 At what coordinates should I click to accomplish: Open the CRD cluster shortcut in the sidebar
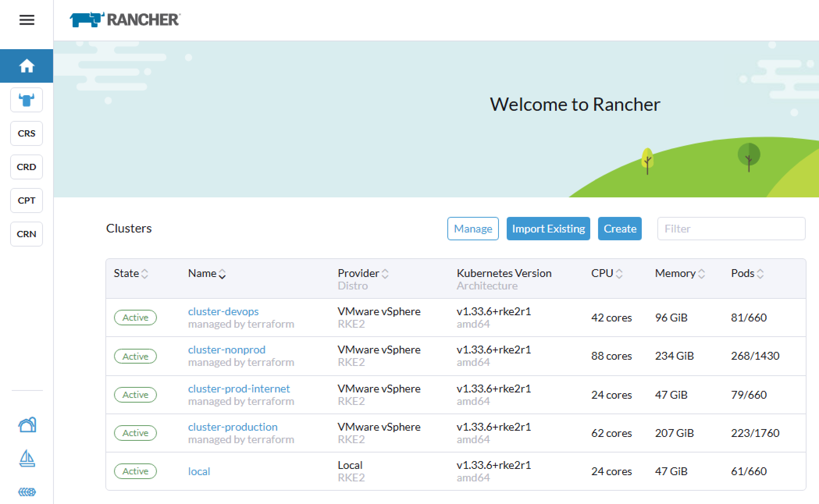(27, 167)
